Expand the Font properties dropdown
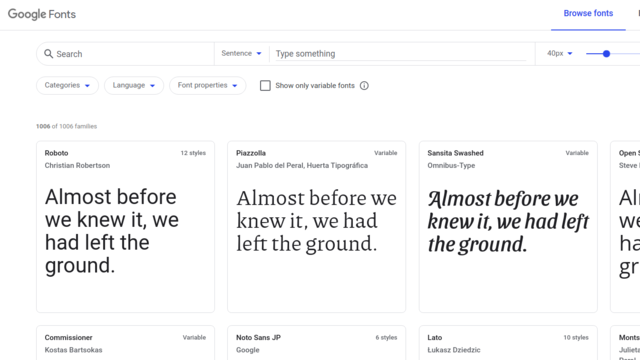The height and width of the screenshot is (360, 640). pos(208,86)
